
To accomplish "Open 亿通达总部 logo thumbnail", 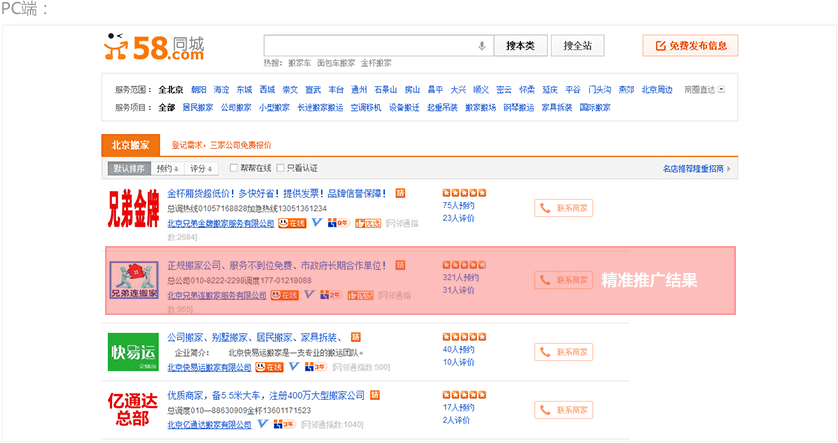I will click(133, 409).
